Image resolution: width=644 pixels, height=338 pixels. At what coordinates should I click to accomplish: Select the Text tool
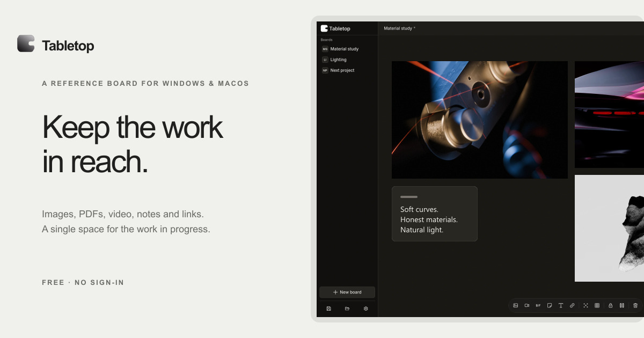[x=561, y=305]
